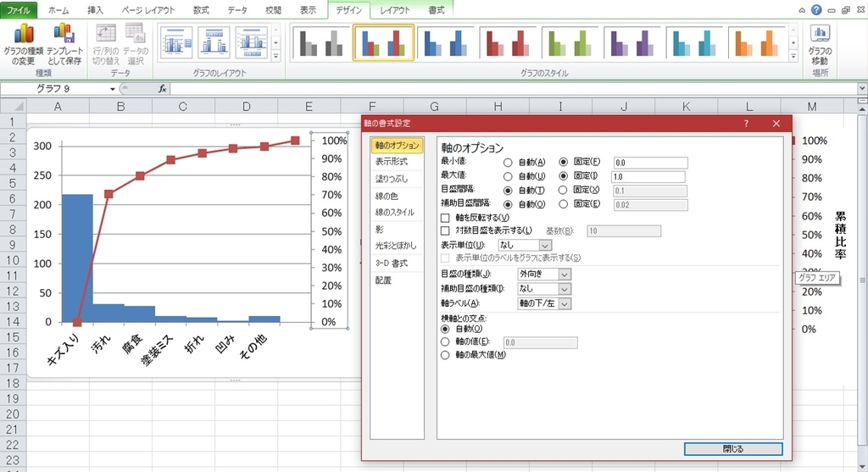Click row 20 header
This screenshot has width=868, height=472.
tap(13, 414)
